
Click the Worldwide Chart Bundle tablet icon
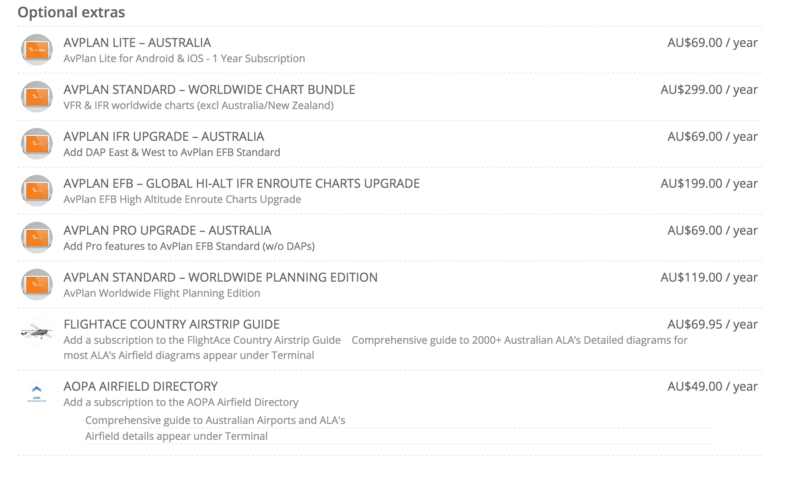37,96
